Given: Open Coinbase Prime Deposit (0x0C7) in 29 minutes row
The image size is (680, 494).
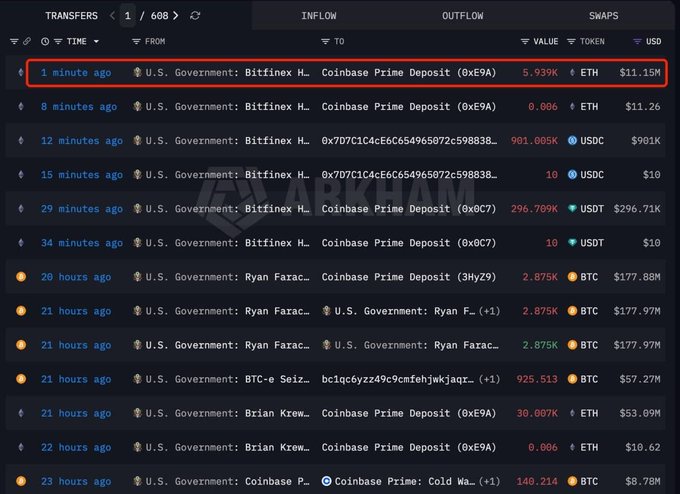Looking at the screenshot, I should click(409, 209).
